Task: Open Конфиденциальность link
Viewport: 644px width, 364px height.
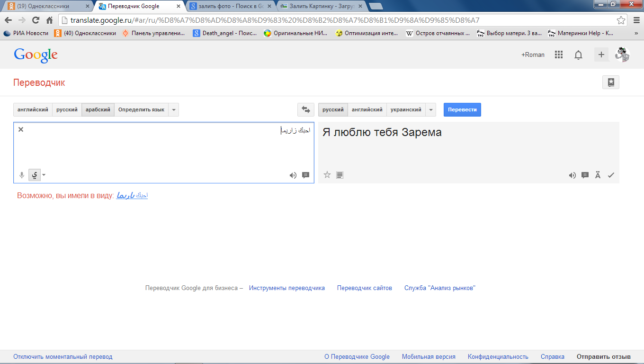Action: click(x=498, y=356)
